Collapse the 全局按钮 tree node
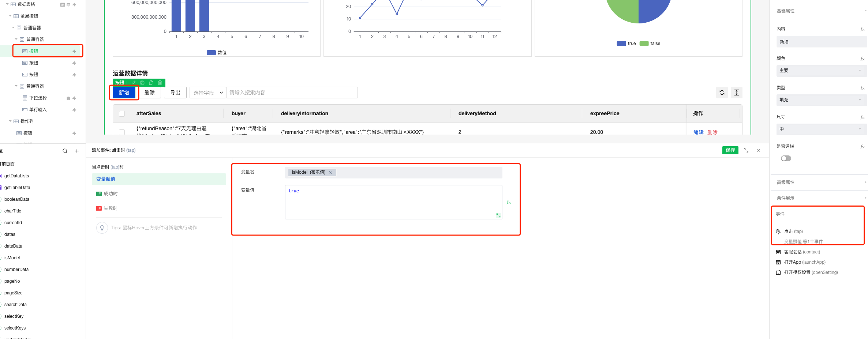The image size is (868, 339). tap(10, 16)
